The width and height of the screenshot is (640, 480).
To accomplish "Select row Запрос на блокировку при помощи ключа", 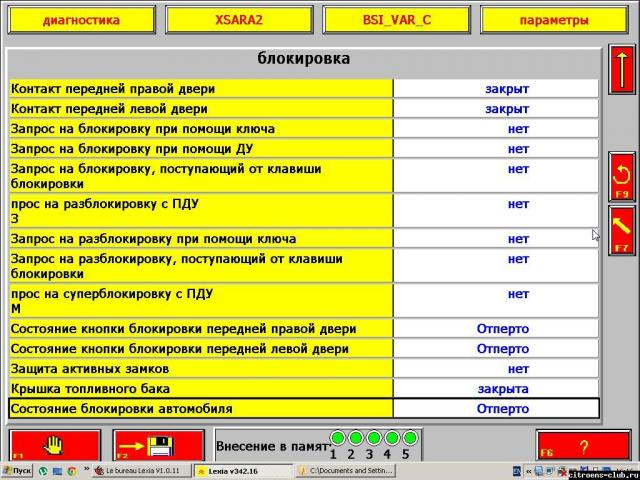I will (x=304, y=129).
